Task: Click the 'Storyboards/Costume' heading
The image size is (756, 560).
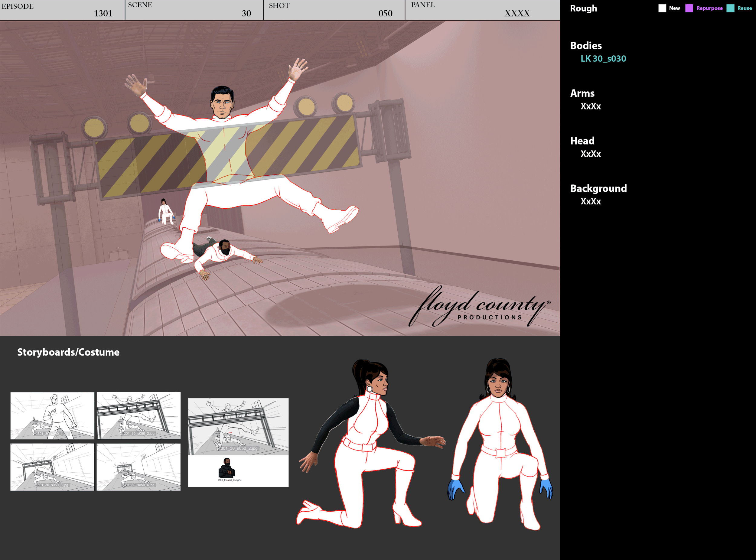Action: [x=68, y=352]
